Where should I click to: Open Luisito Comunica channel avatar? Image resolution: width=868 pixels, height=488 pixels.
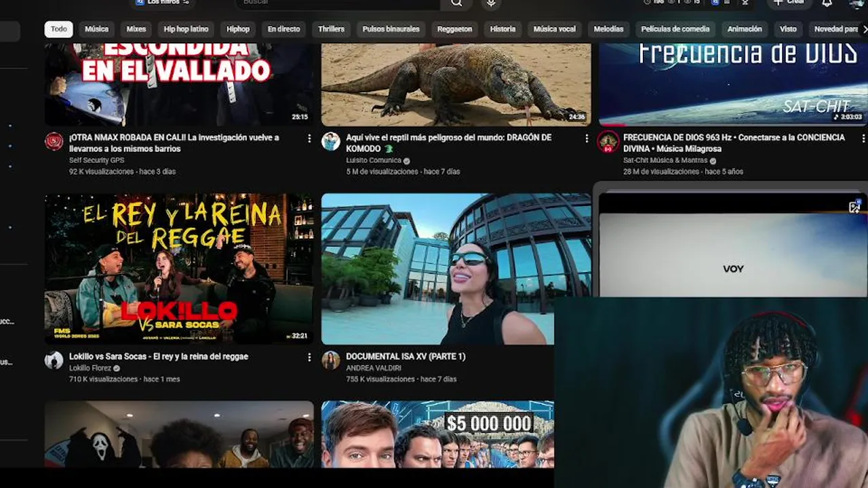331,141
